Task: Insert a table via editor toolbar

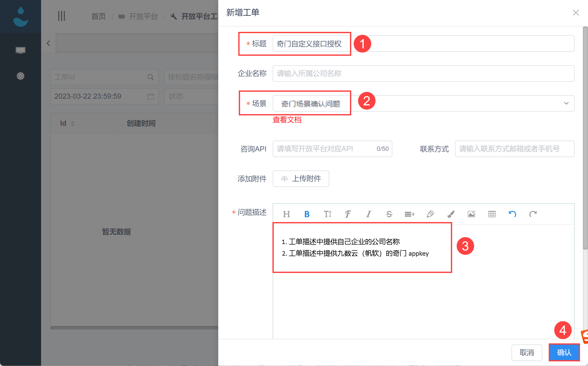Action: pyautogui.click(x=492, y=214)
